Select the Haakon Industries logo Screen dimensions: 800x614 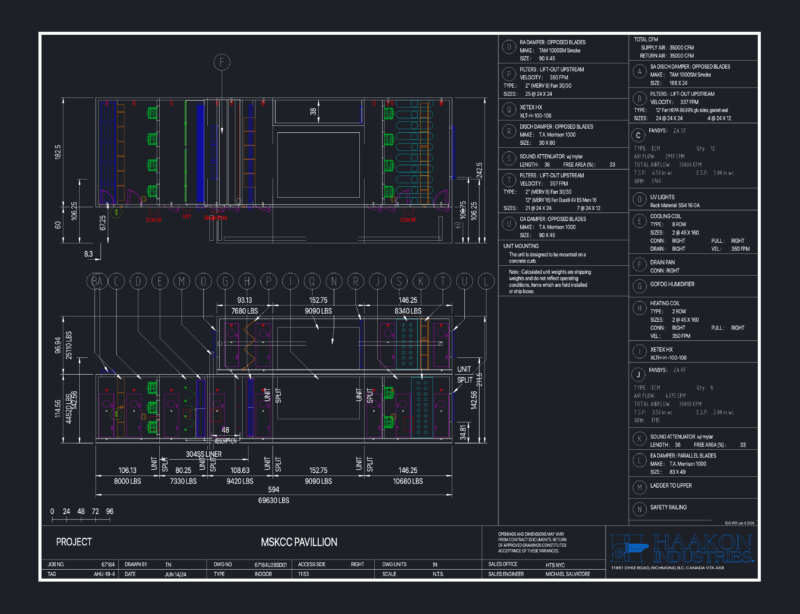[x=682, y=549]
